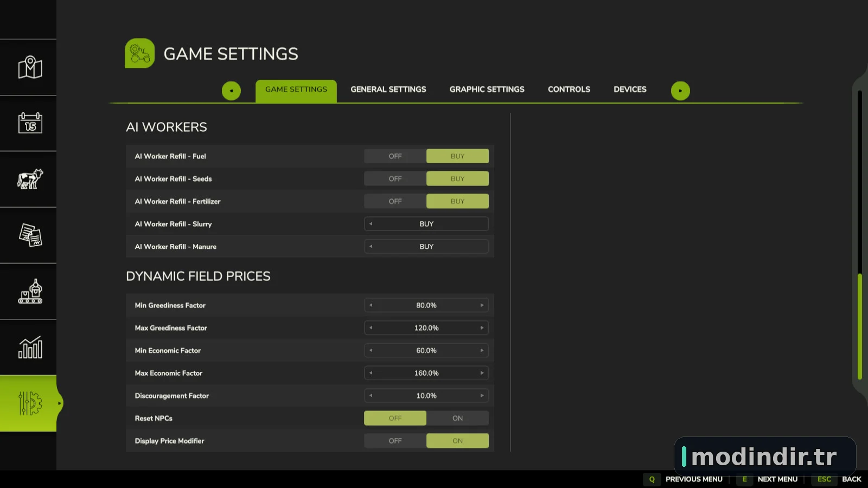Click Previous Menu button

694,479
